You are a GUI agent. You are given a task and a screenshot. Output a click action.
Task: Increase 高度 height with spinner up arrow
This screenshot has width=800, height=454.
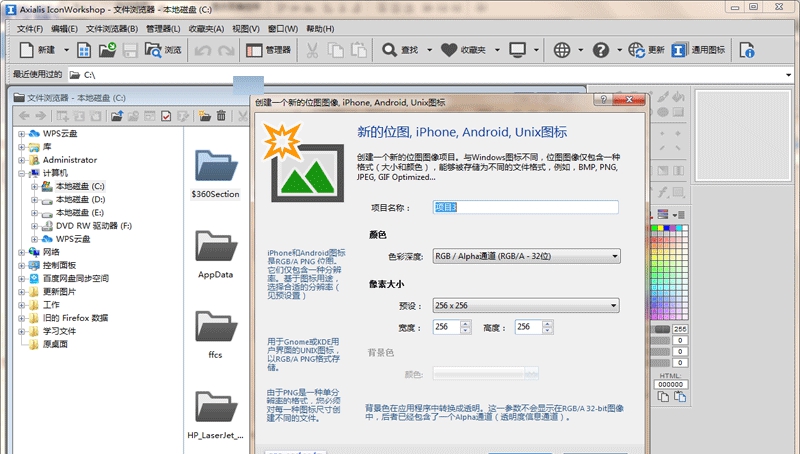pyautogui.click(x=547, y=323)
